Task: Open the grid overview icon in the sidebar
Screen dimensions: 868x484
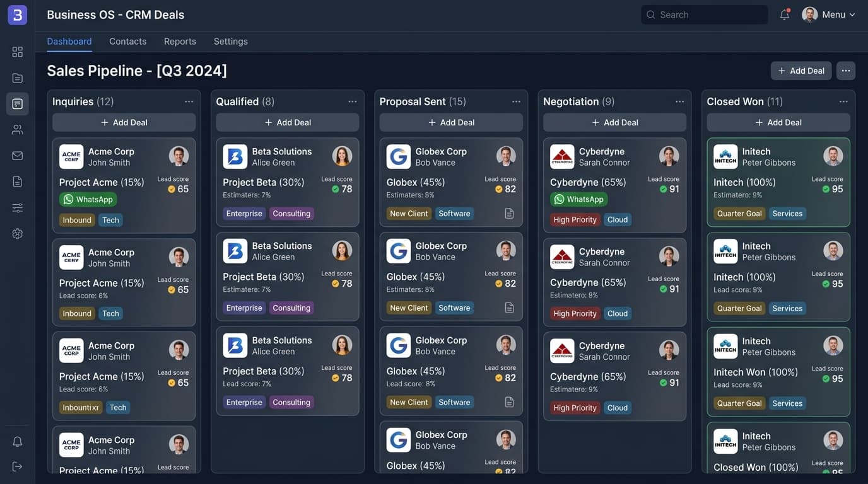Action: [17, 52]
